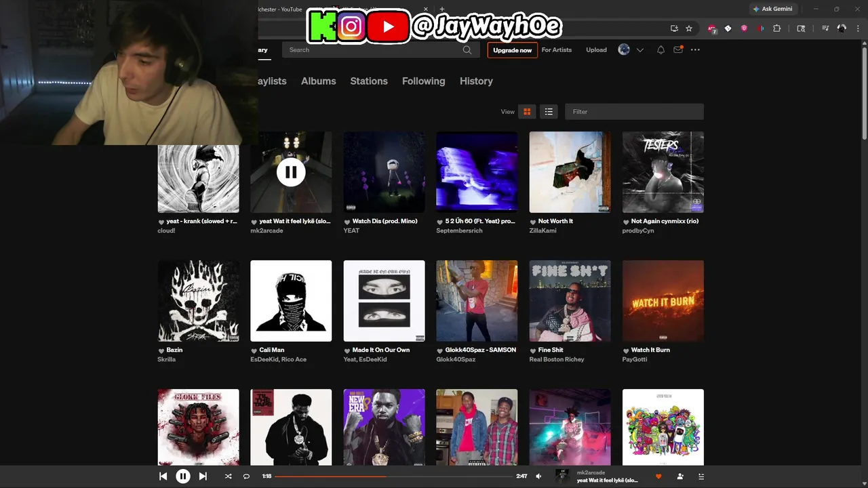This screenshot has height=488, width=868.
Task: Mute the volume speaker icon
Action: point(538,476)
